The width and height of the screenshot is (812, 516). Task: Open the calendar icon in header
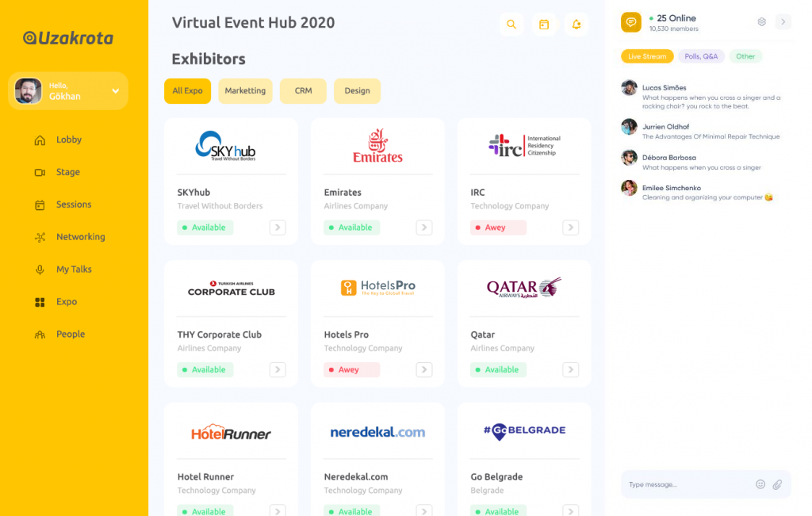544,25
